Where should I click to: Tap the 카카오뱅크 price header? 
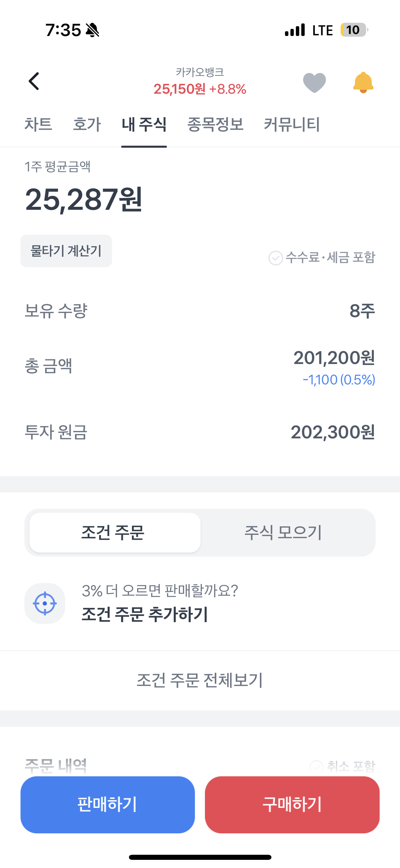click(x=200, y=82)
